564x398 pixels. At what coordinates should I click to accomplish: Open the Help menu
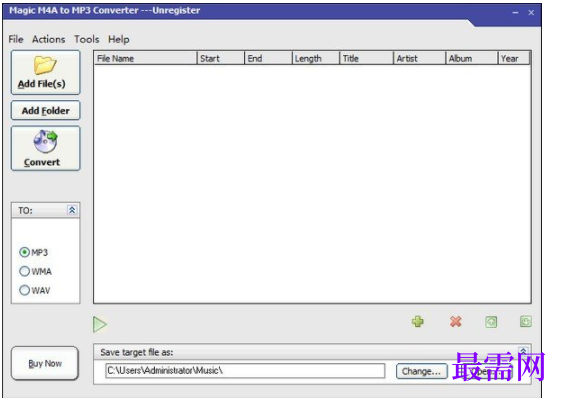(119, 39)
